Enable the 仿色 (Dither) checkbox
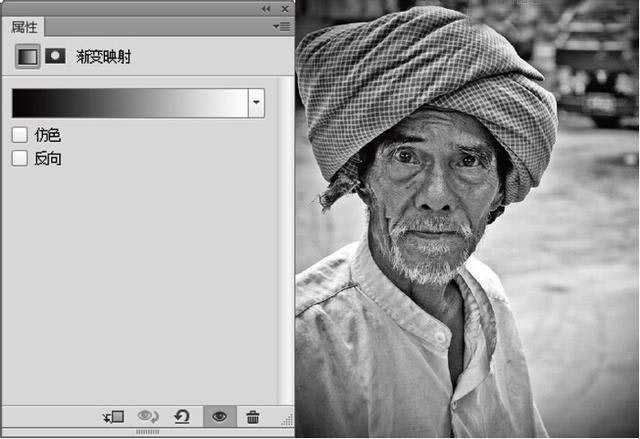This screenshot has height=439, width=640. (19, 135)
